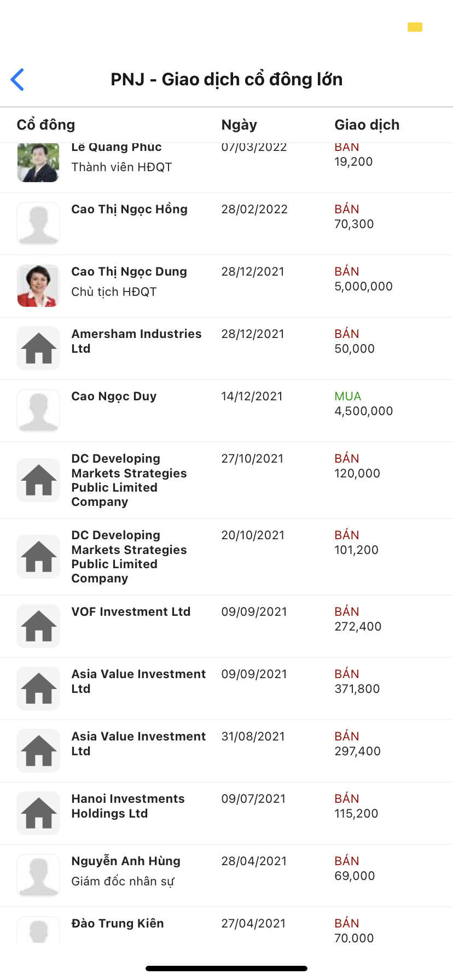Tap the Ngày column header
The image size is (453, 980).
tap(239, 125)
